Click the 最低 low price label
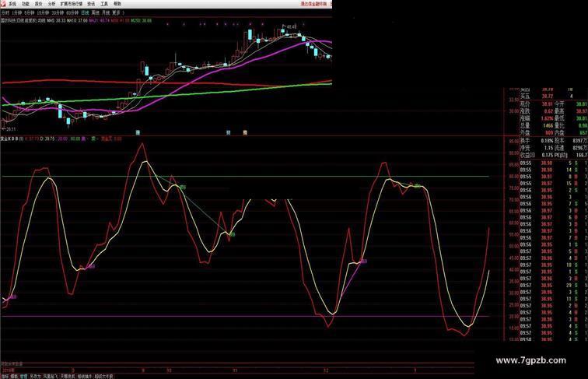 (x=559, y=118)
